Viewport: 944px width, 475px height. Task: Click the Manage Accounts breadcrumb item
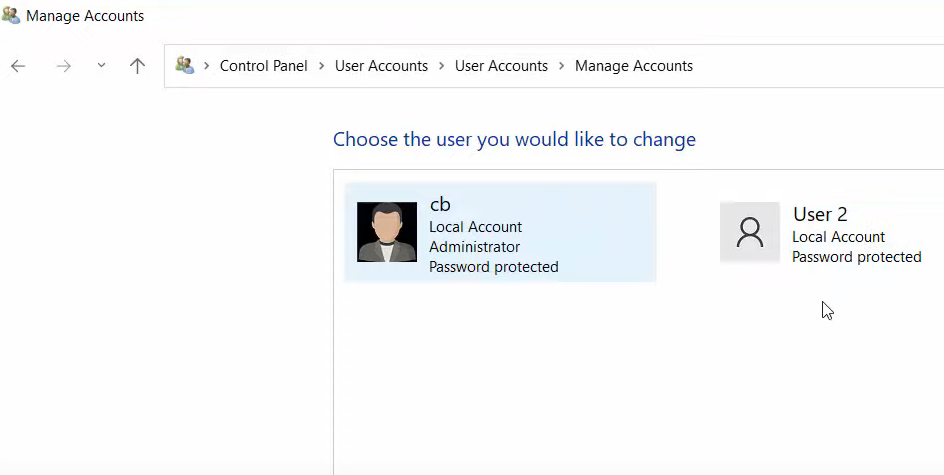point(633,66)
